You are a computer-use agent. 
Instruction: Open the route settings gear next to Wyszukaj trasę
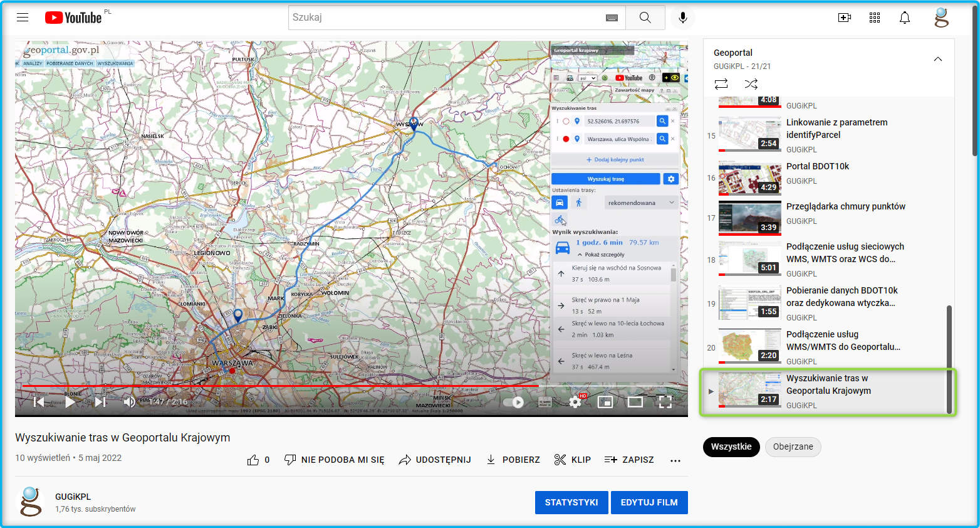(670, 178)
